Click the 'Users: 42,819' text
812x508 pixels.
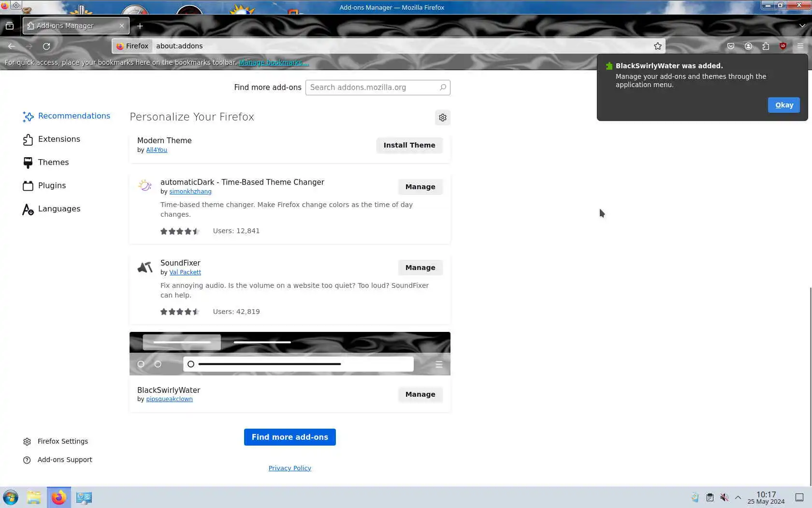pos(236,312)
